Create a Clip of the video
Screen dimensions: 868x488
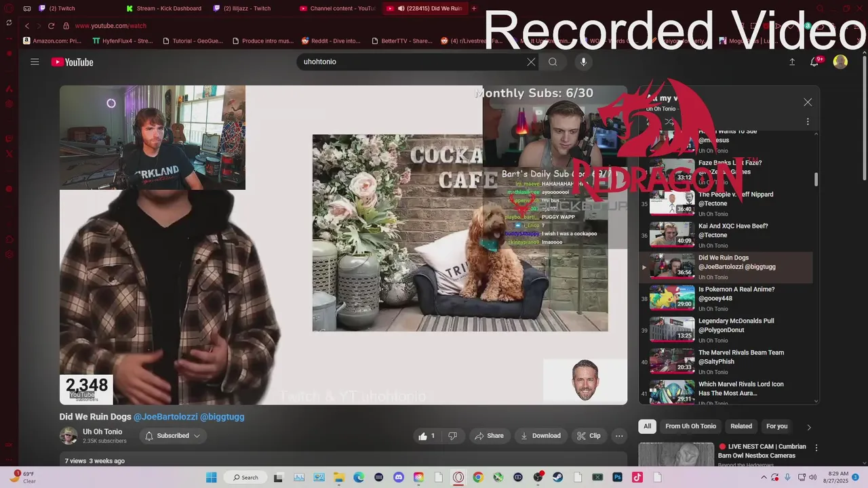(589, 436)
